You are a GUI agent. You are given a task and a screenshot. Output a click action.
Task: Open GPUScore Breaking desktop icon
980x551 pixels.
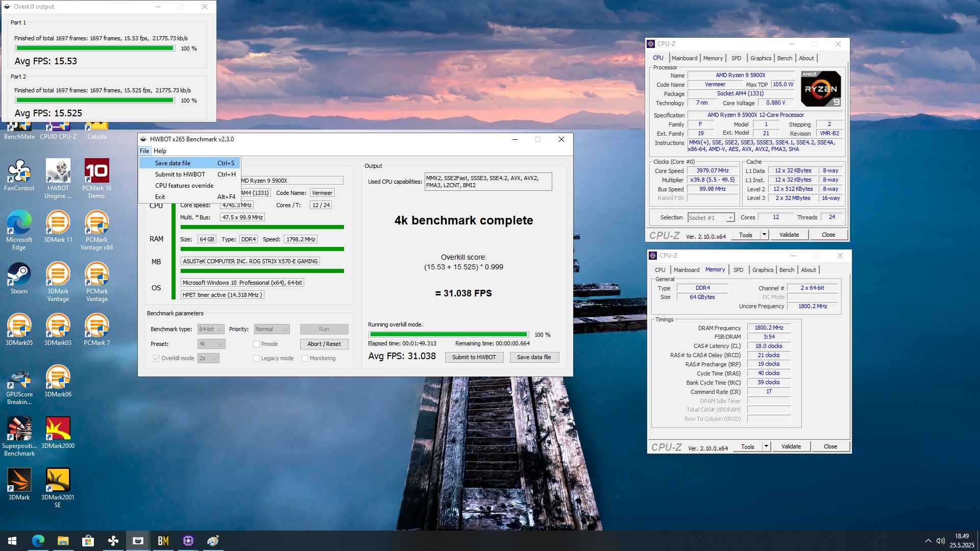[x=19, y=385]
